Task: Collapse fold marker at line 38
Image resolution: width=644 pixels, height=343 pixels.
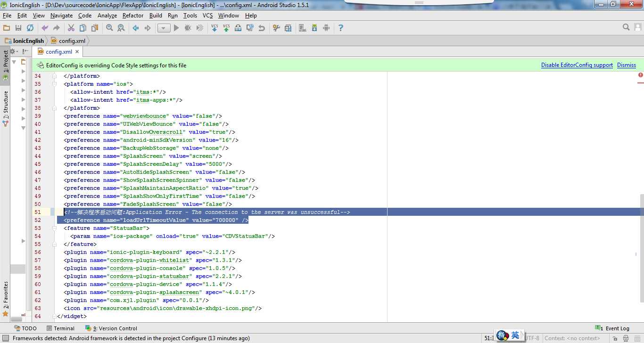Action: (x=54, y=108)
